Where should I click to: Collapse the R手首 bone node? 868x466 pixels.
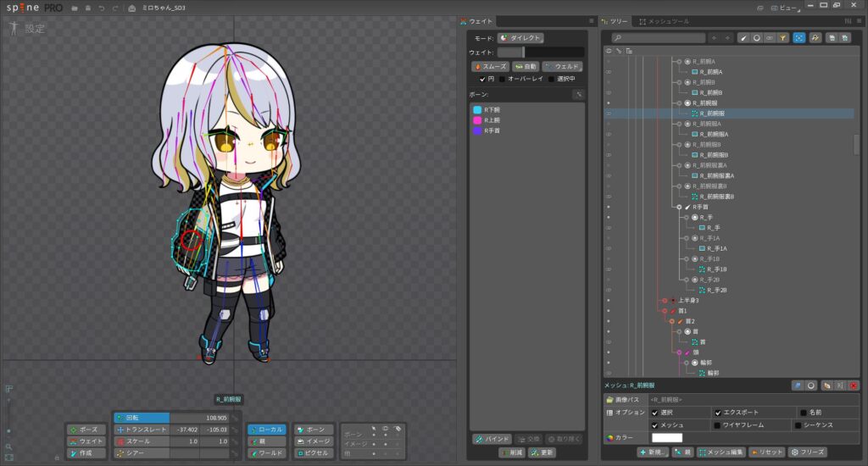point(679,207)
